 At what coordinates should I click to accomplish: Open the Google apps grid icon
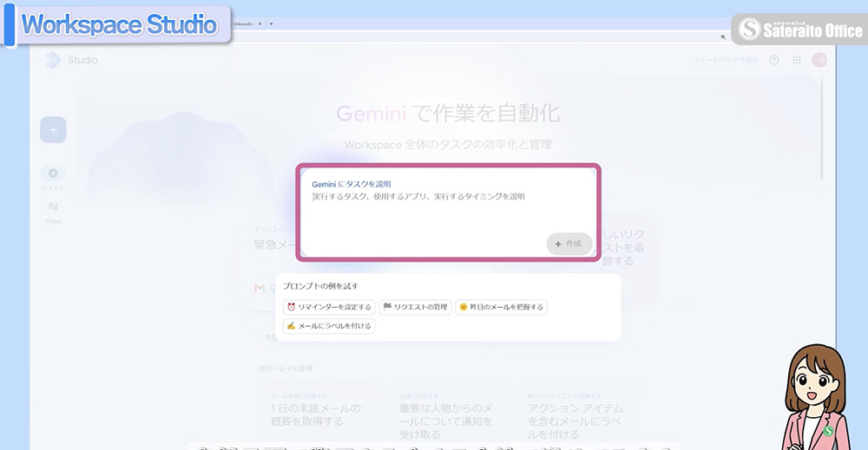coord(797,60)
